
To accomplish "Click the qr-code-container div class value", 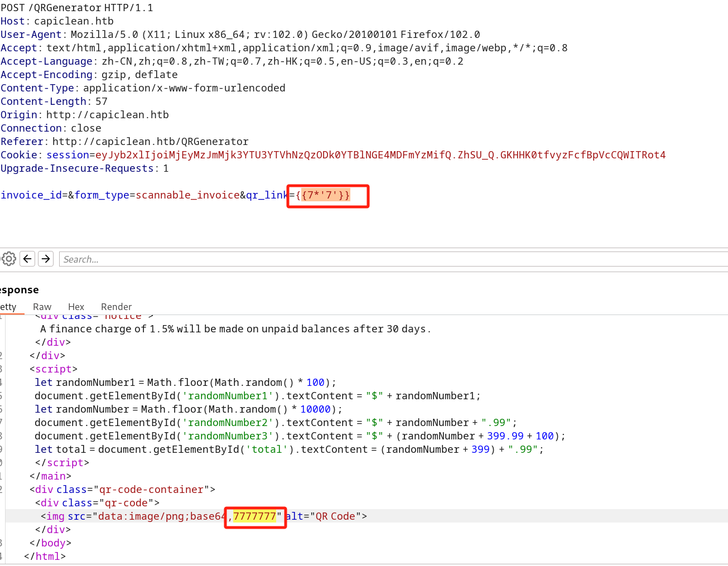I will pyautogui.click(x=151, y=490).
